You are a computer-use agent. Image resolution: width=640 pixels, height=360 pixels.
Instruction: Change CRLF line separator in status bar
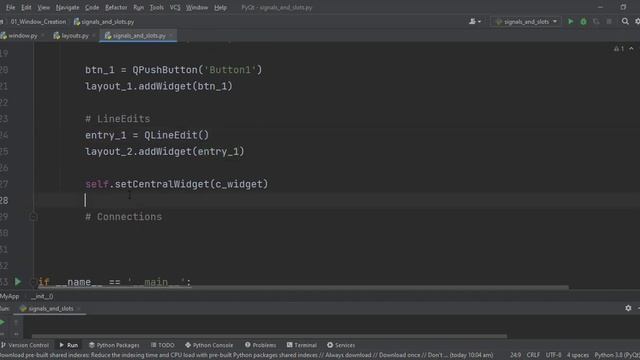(533, 356)
